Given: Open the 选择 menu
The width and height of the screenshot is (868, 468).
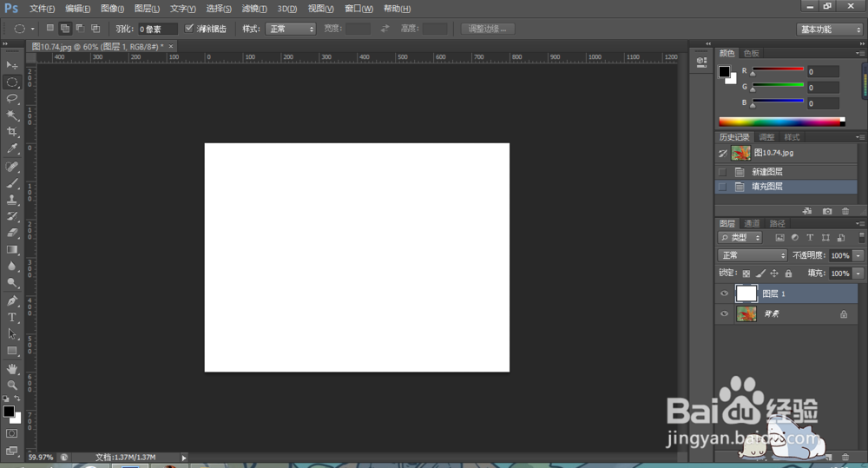Looking at the screenshot, I should pos(219,9).
